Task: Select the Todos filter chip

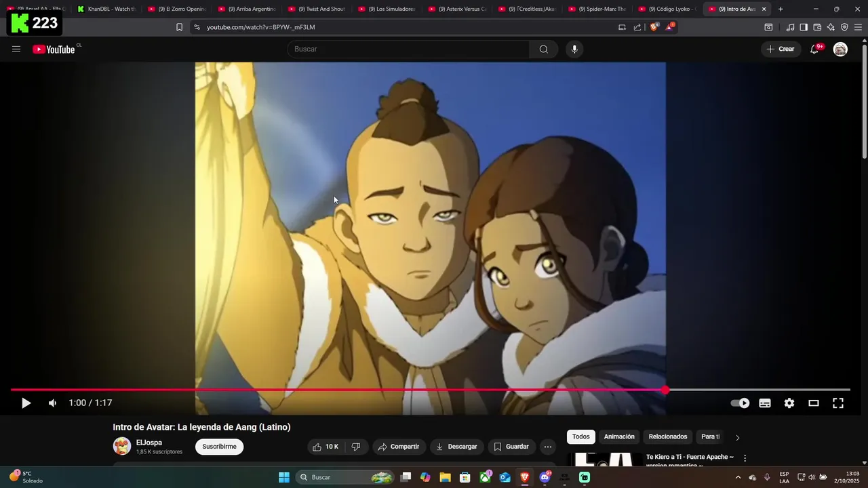Action: pyautogui.click(x=580, y=436)
